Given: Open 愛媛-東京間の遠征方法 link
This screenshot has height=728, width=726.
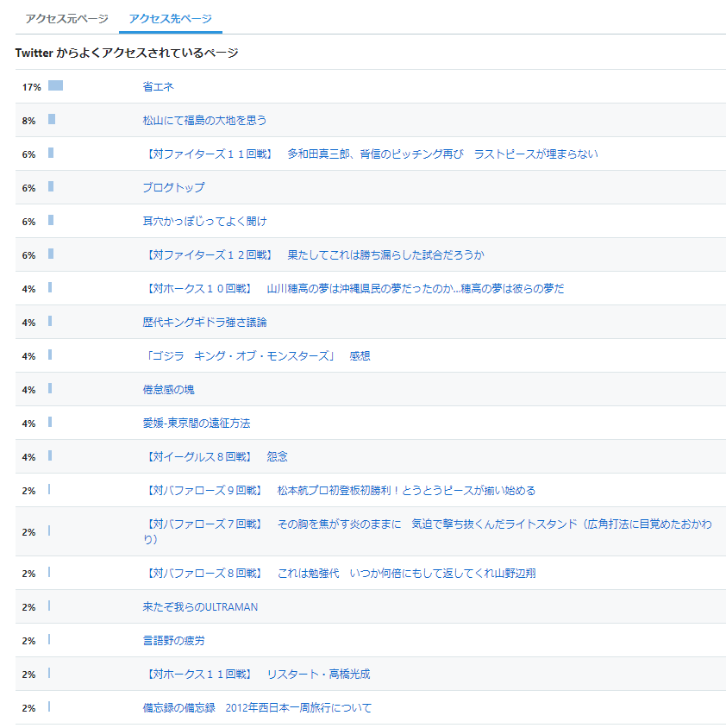Looking at the screenshot, I should point(197,424).
